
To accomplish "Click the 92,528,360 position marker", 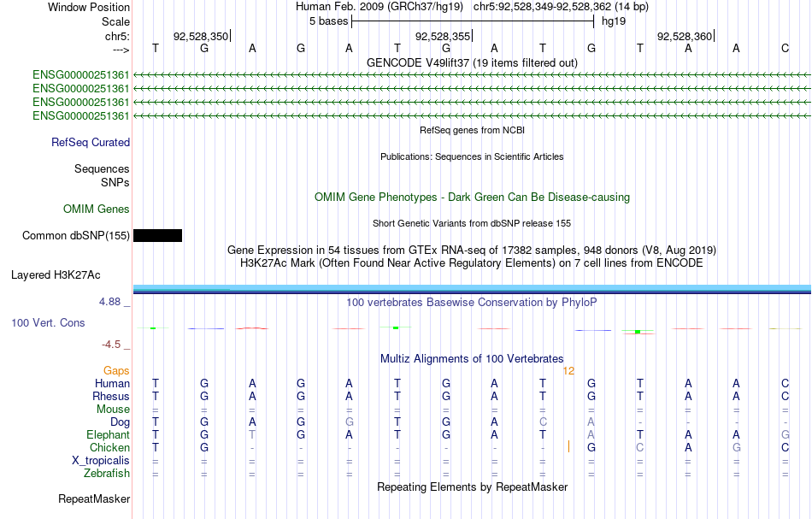I will coord(685,36).
